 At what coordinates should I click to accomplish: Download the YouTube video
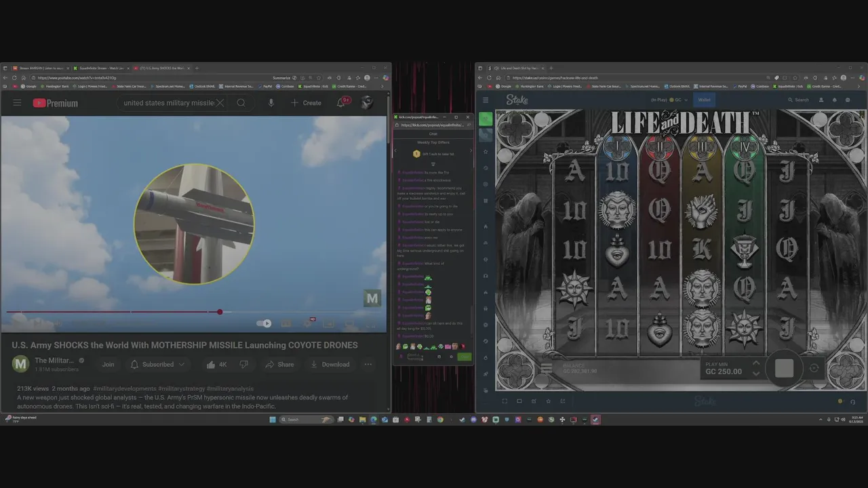330,365
